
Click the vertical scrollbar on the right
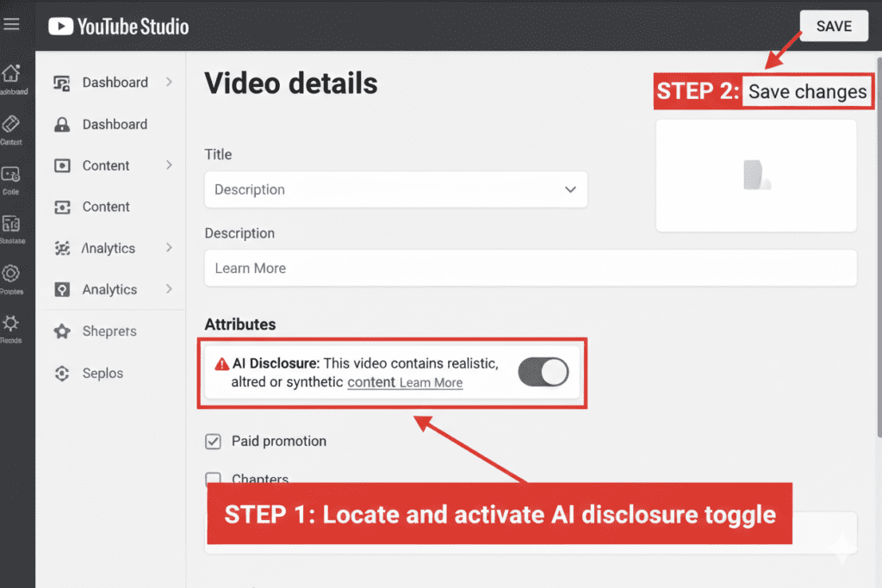coord(879,246)
